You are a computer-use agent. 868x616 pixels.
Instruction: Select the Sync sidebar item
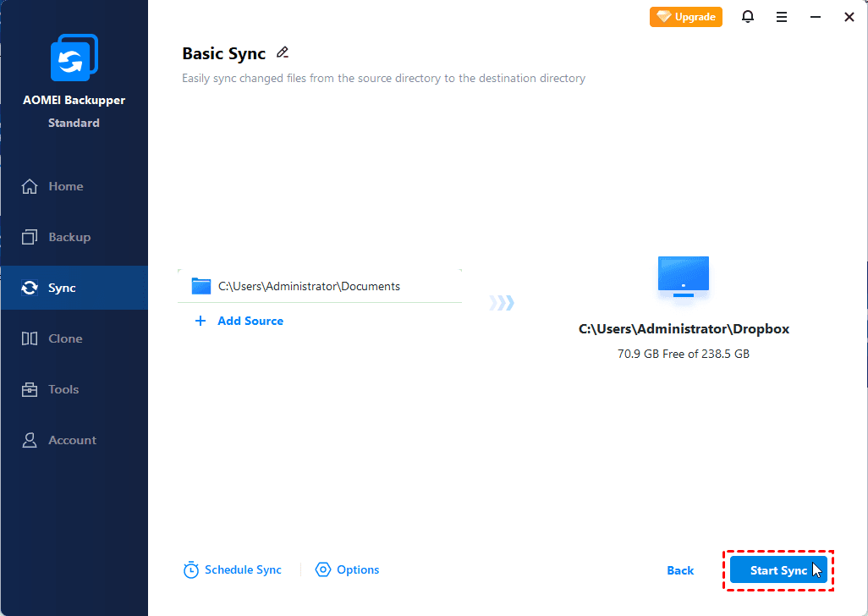[62, 288]
